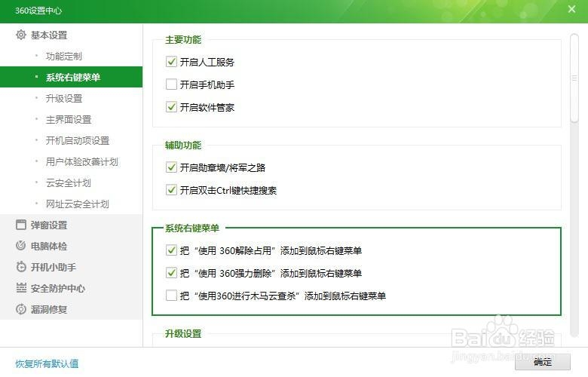The image size is (588, 377).
Task: Uncheck 开启软件管家 checkbox
Action: point(171,107)
